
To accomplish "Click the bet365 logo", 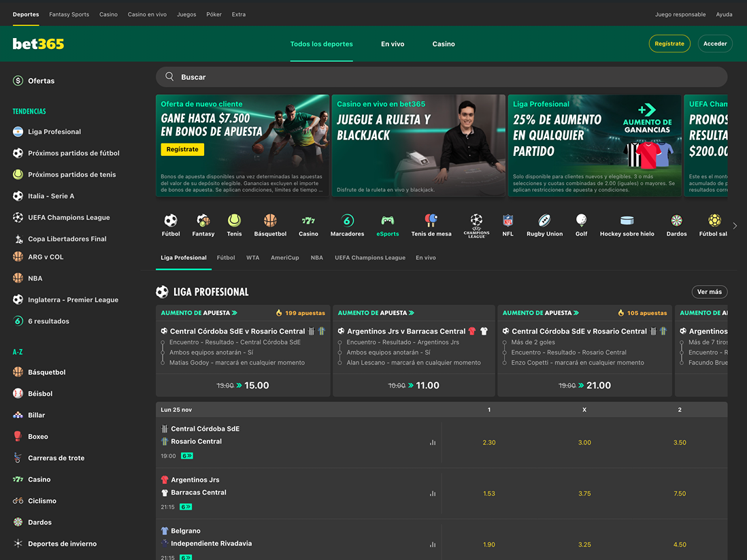I will click(x=37, y=44).
